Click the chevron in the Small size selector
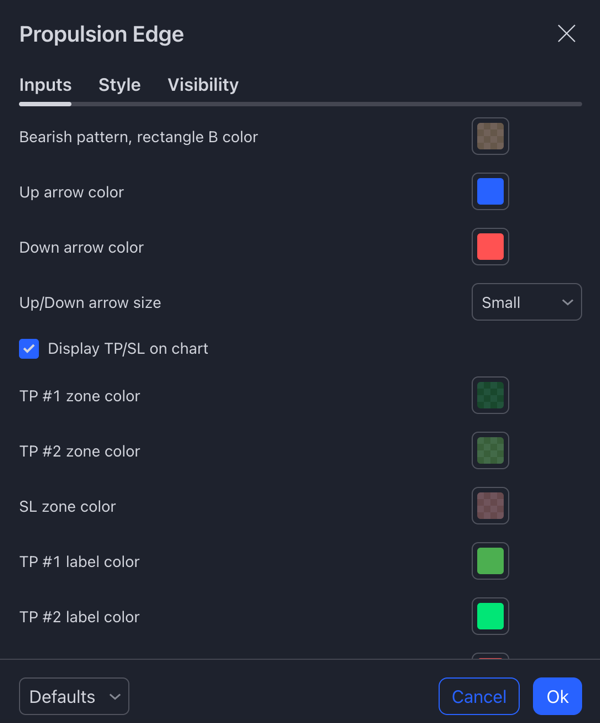This screenshot has height=723, width=600. tap(568, 302)
